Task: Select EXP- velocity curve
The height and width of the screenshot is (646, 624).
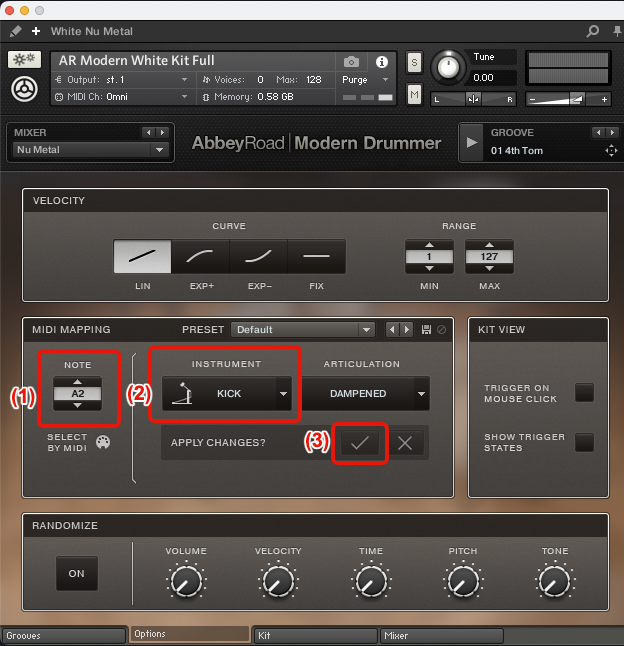Action: [x=258, y=256]
